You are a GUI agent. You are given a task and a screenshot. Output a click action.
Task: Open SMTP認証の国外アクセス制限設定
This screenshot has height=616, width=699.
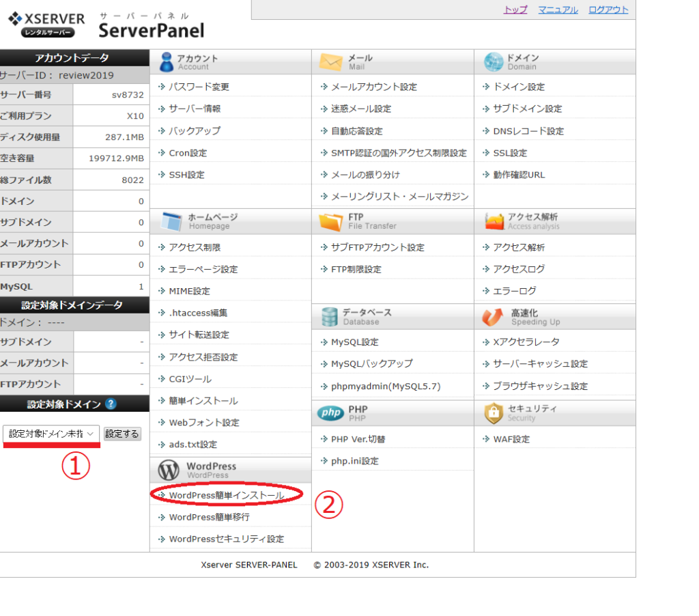399,153
